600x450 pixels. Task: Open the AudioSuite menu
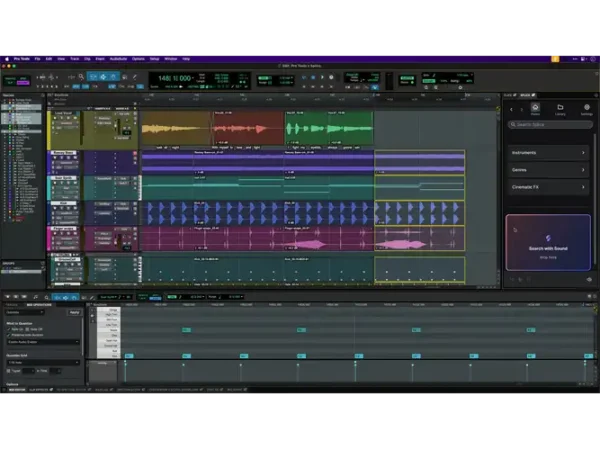coord(118,59)
